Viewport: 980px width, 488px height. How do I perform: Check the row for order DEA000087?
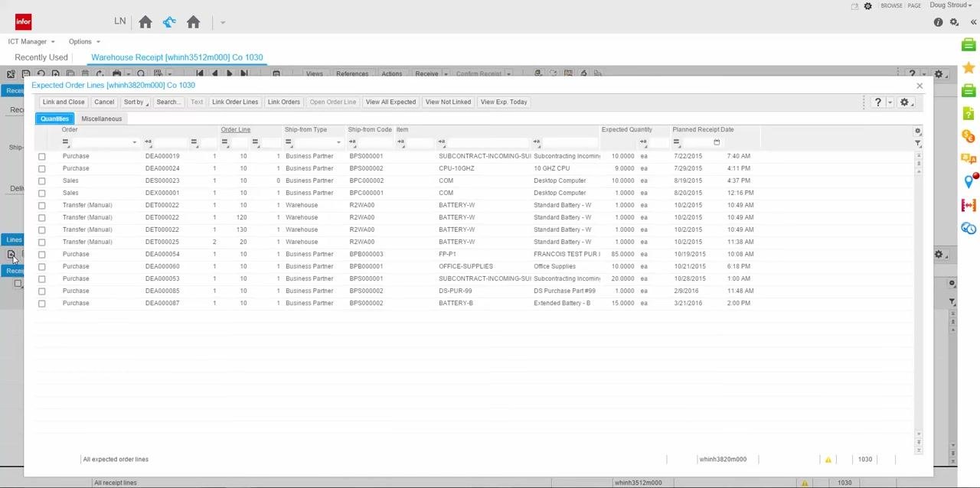coord(42,303)
